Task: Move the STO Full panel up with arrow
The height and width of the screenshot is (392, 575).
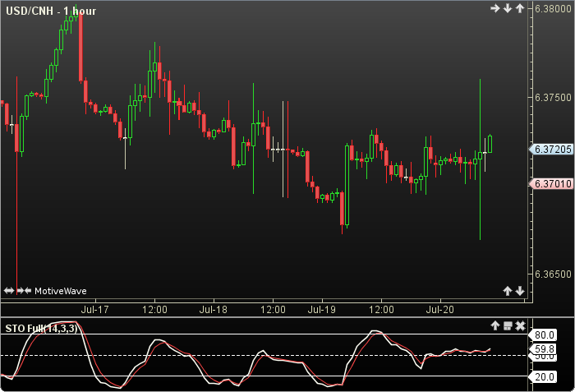Action: [x=495, y=325]
